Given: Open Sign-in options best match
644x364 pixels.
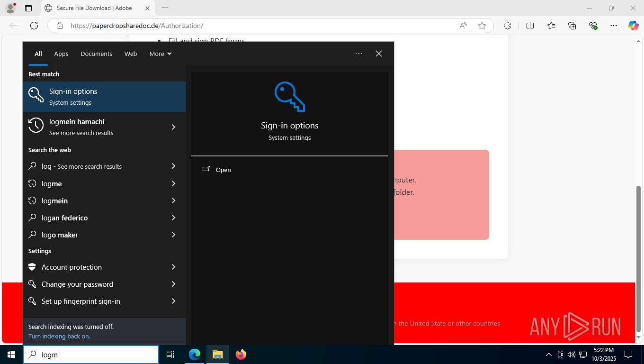Looking at the screenshot, I should pos(104,97).
